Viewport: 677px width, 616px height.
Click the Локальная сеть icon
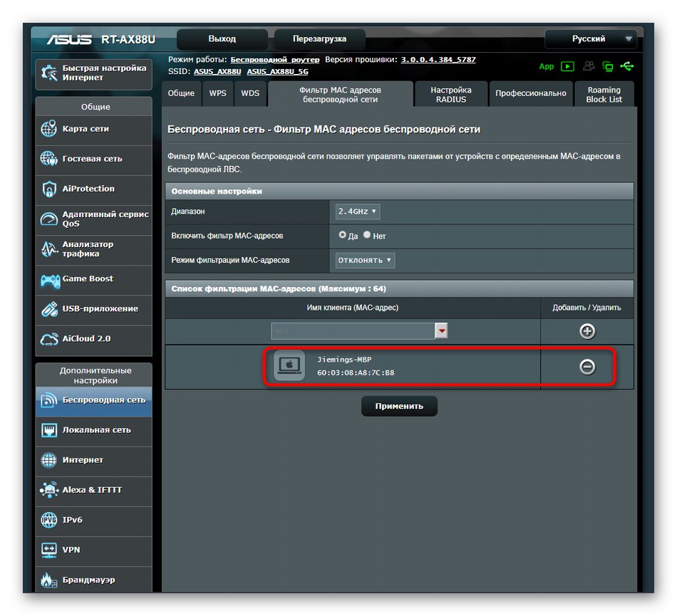point(48,430)
